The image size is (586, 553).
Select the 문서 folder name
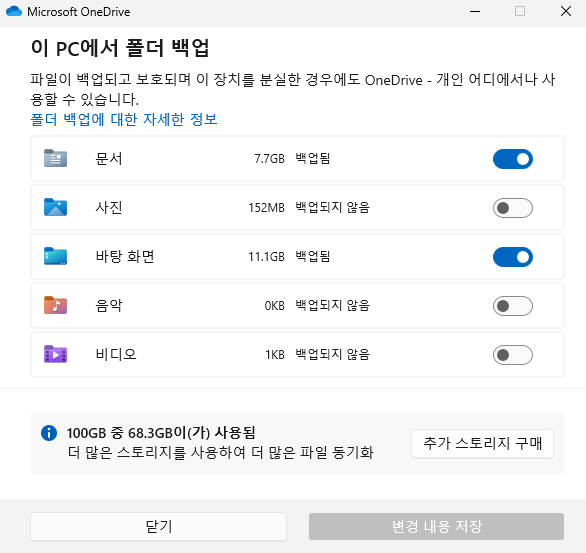(x=109, y=158)
